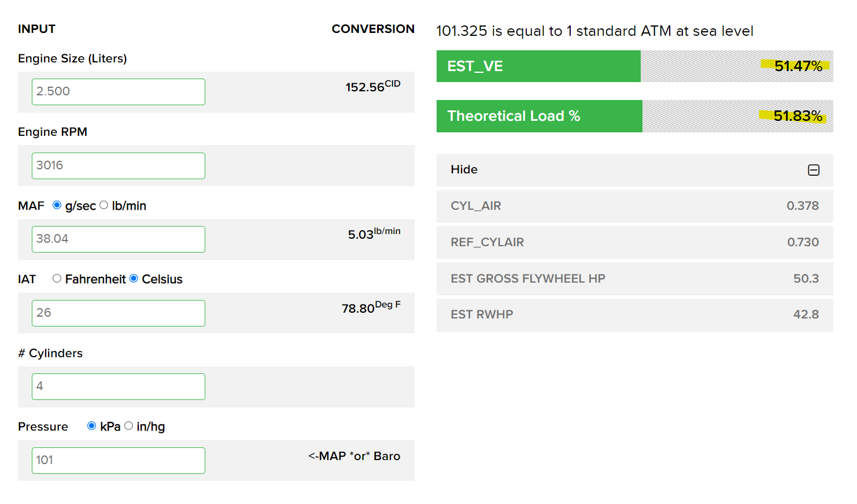Switch the Pressure unit to in/hg

click(x=129, y=426)
